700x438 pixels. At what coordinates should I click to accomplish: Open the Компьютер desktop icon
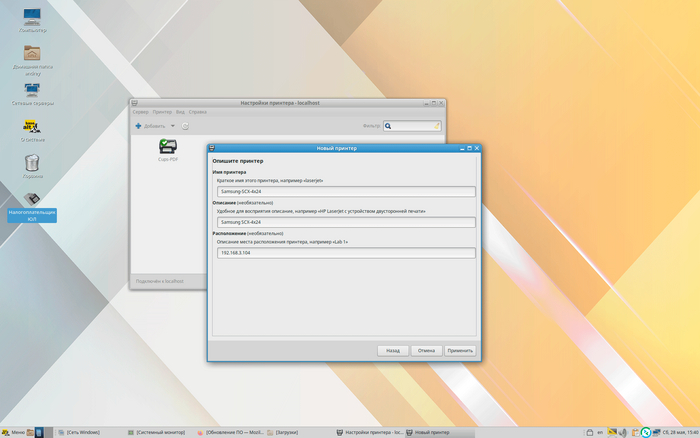click(x=32, y=17)
